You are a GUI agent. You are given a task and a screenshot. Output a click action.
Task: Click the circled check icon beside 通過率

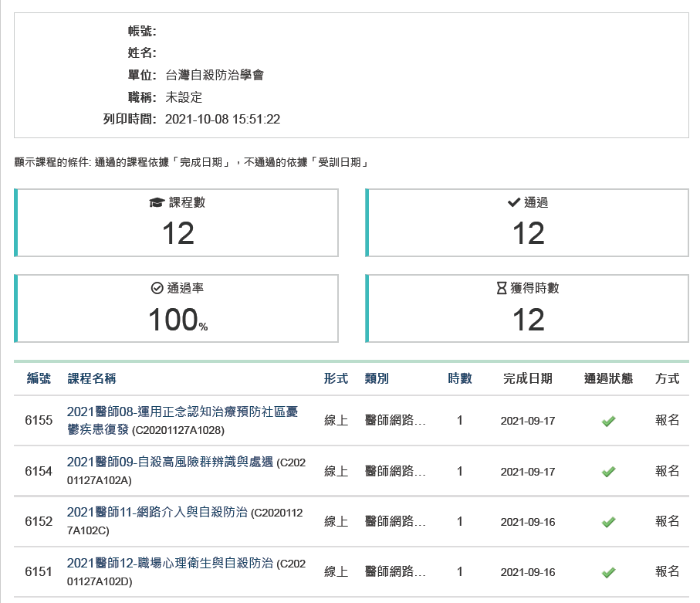click(157, 288)
